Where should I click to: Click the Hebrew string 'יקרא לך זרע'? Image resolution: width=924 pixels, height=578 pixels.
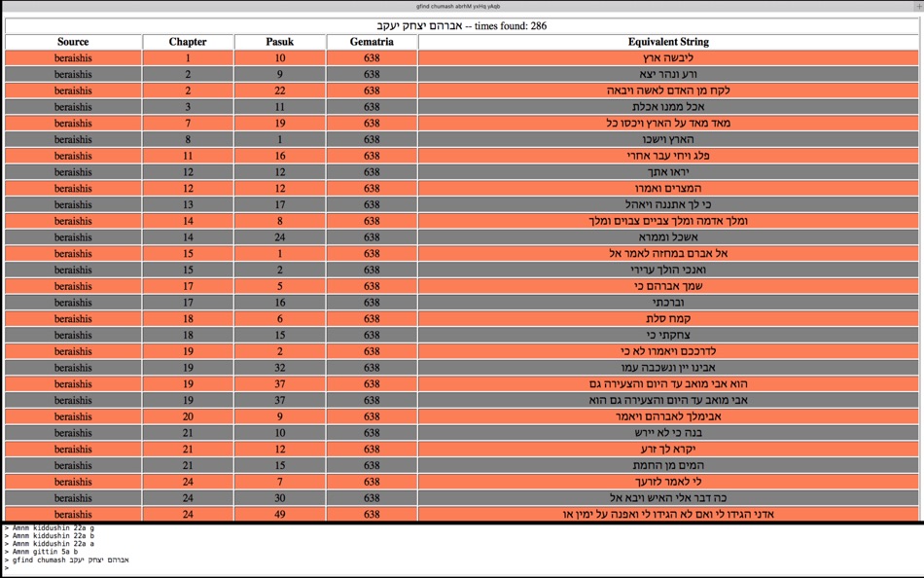point(668,450)
